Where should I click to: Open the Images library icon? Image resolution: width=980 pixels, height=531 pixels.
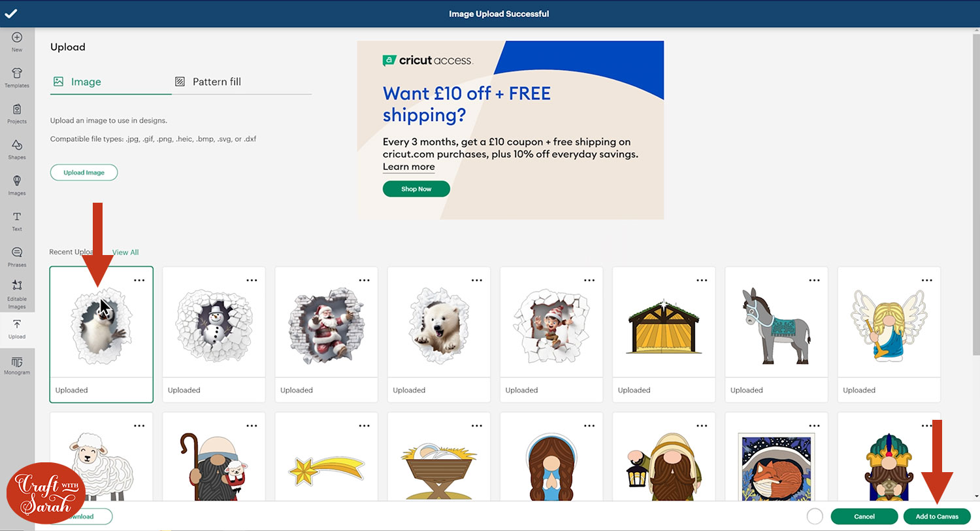click(17, 186)
